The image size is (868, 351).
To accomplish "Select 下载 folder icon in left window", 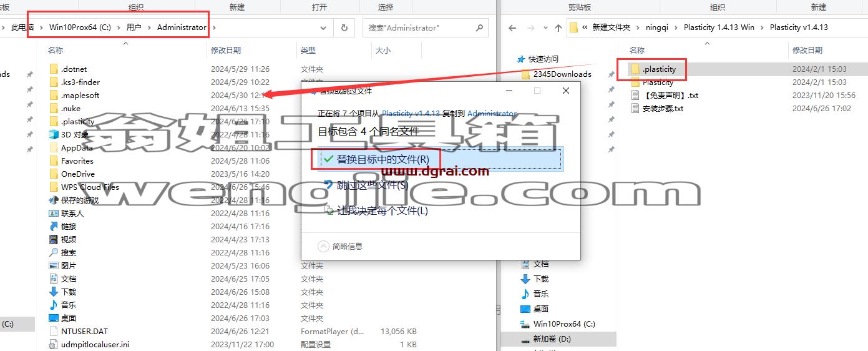I will click(x=54, y=292).
